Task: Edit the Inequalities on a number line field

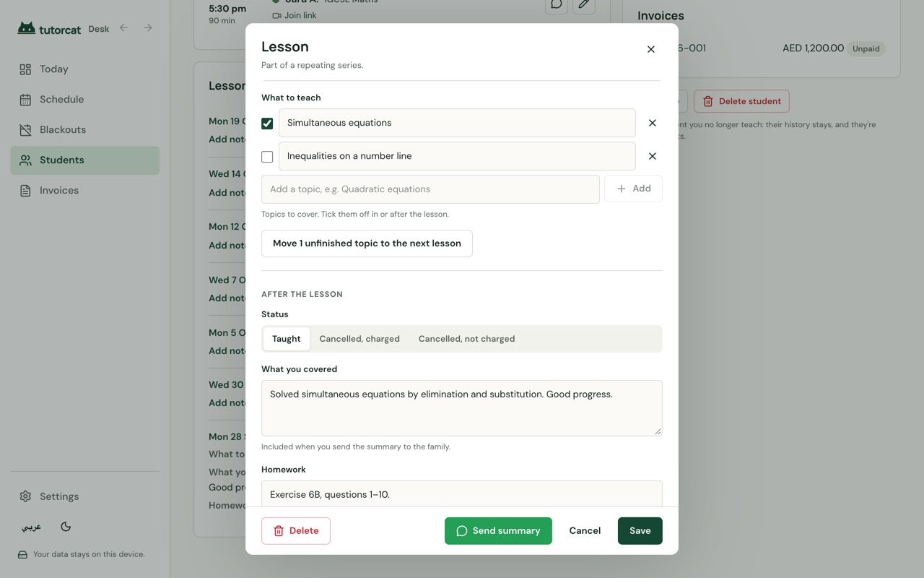Action: 457,156
